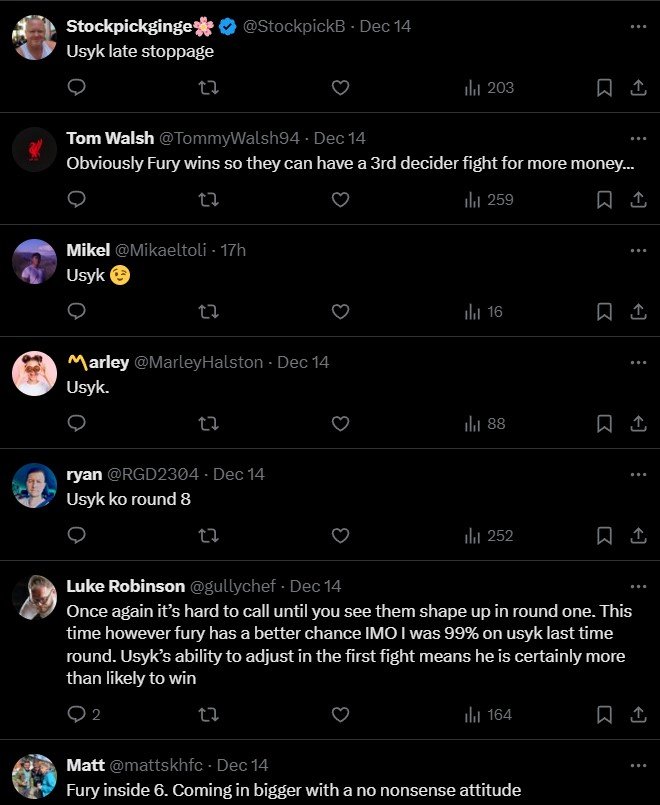Bookmark Tom Walsh's tweet
Screen dimensions: 660x805
pos(604,200)
